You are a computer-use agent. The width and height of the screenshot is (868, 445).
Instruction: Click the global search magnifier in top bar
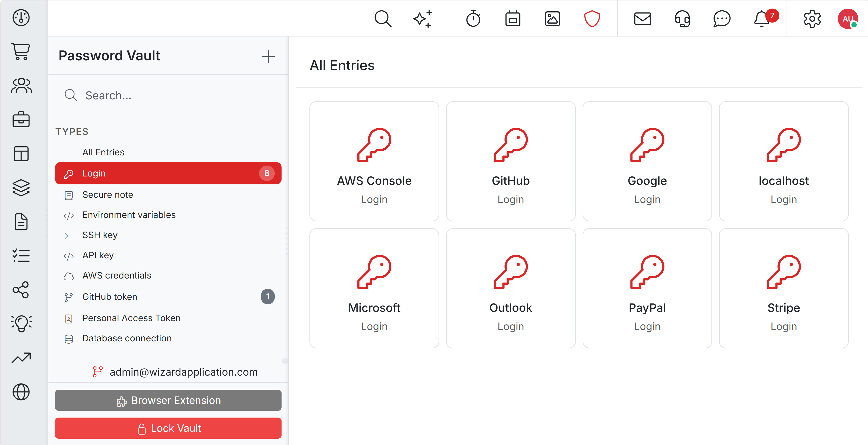(x=383, y=19)
